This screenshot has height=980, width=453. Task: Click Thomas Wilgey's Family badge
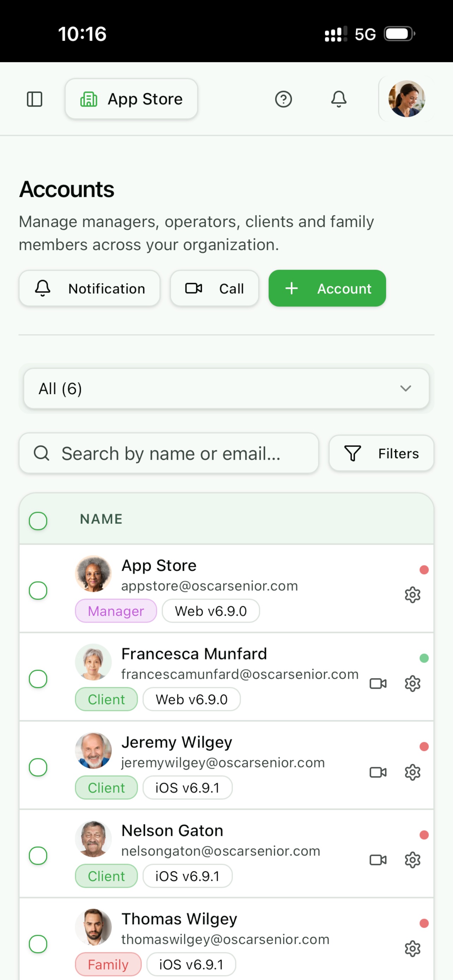click(x=108, y=964)
